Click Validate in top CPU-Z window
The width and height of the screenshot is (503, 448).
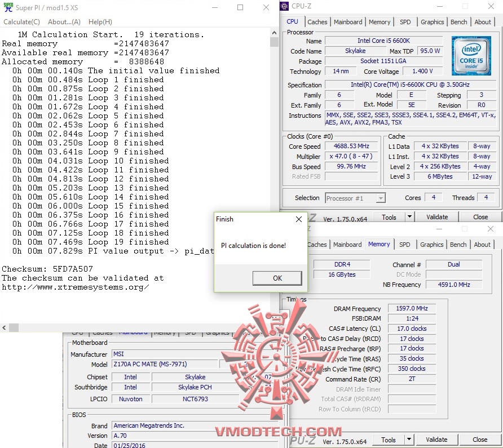[x=437, y=217]
